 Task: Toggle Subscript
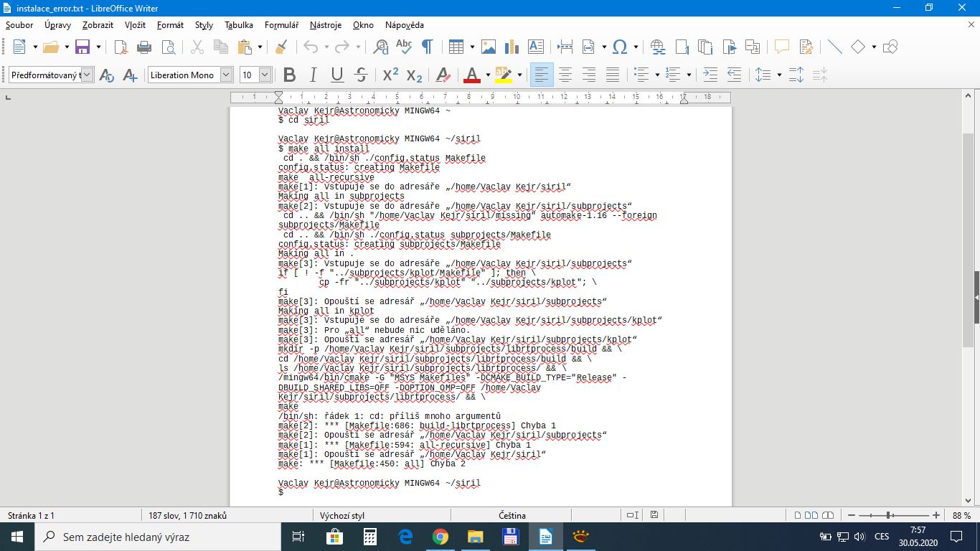(x=414, y=75)
